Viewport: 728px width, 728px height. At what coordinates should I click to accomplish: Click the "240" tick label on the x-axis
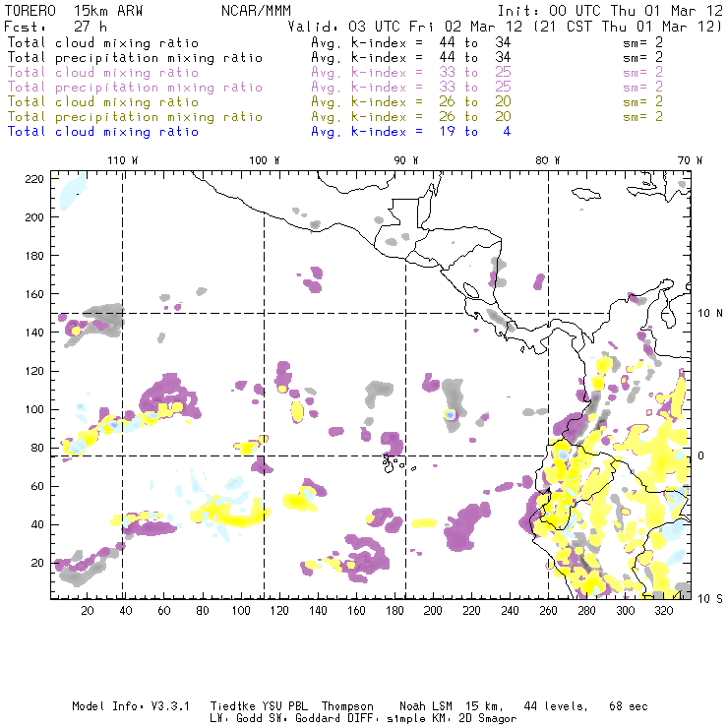point(510,611)
